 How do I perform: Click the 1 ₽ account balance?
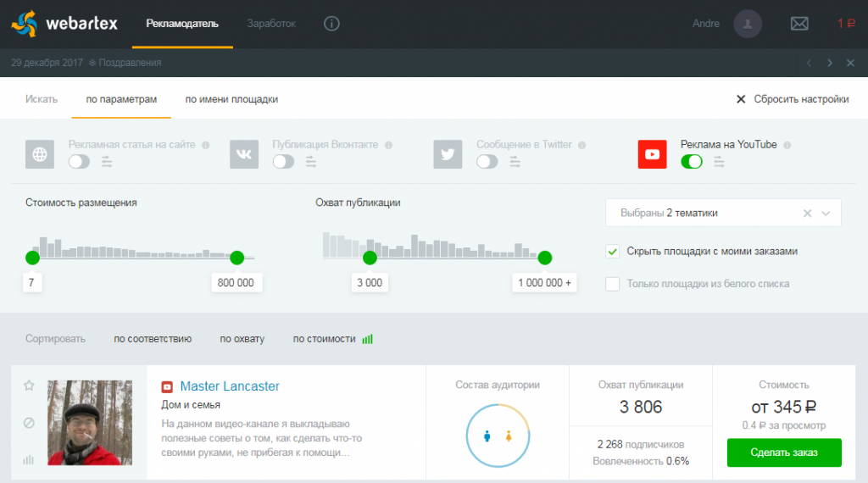846,23
